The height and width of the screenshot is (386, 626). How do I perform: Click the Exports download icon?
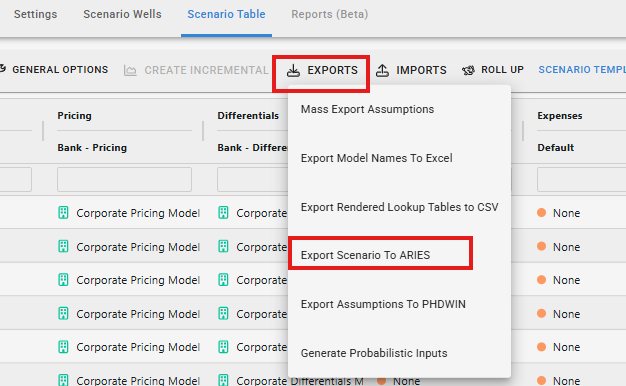(293, 71)
